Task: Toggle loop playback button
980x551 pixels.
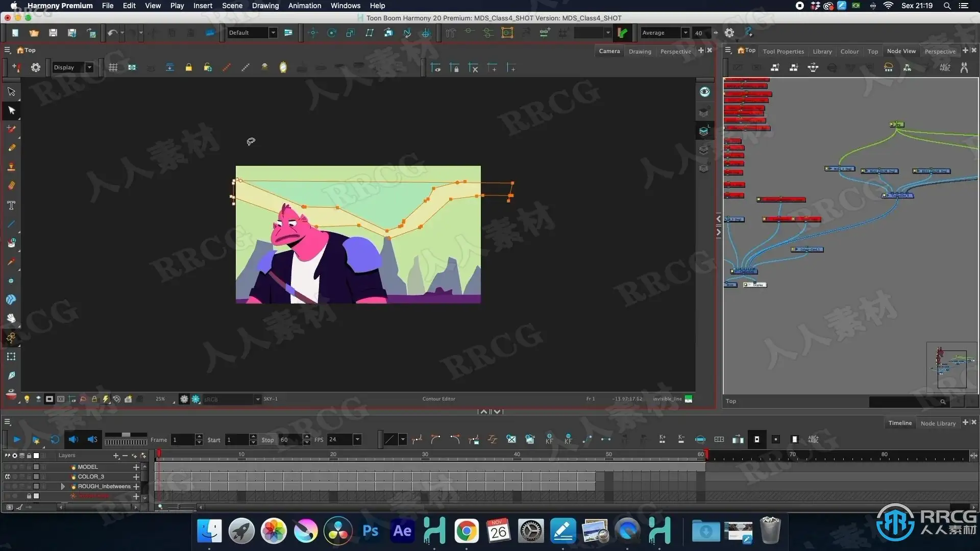Action: [x=55, y=439]
